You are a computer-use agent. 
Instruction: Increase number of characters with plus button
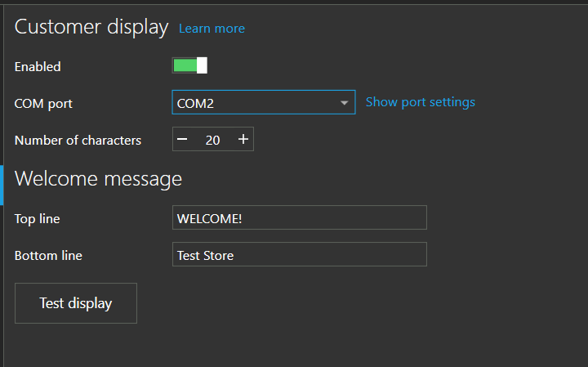tap(243, 140)
